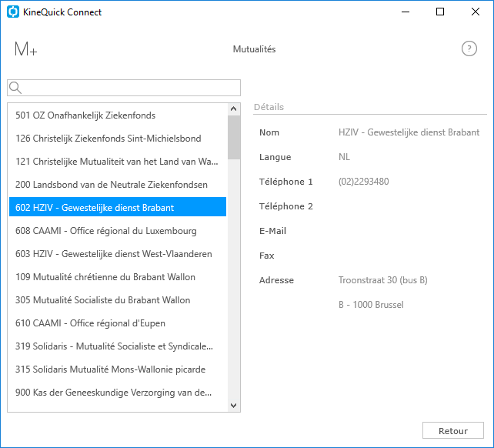The height and width of the screenshot is (448, 494).
Task: Click the KineQuick Connect app icon
Action: pos(13,12)
